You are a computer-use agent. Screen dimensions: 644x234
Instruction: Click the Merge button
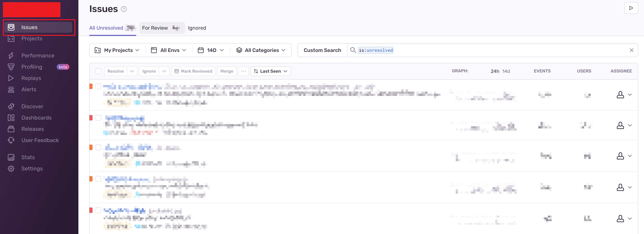pos(227,71)
